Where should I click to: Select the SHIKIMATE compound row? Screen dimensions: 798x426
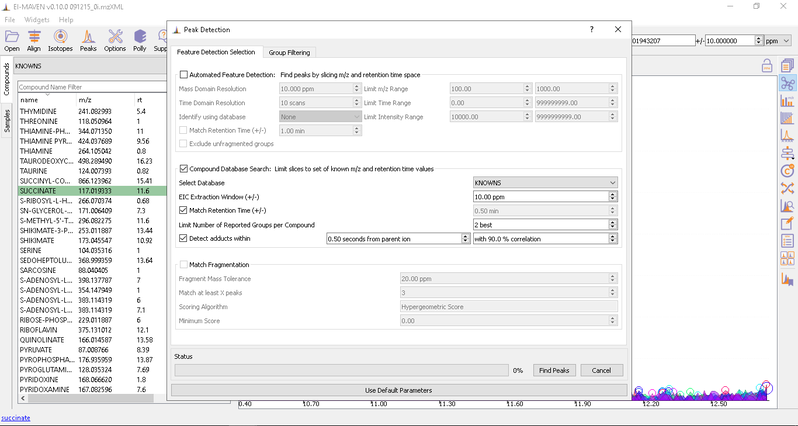click(x=92, y=240)
